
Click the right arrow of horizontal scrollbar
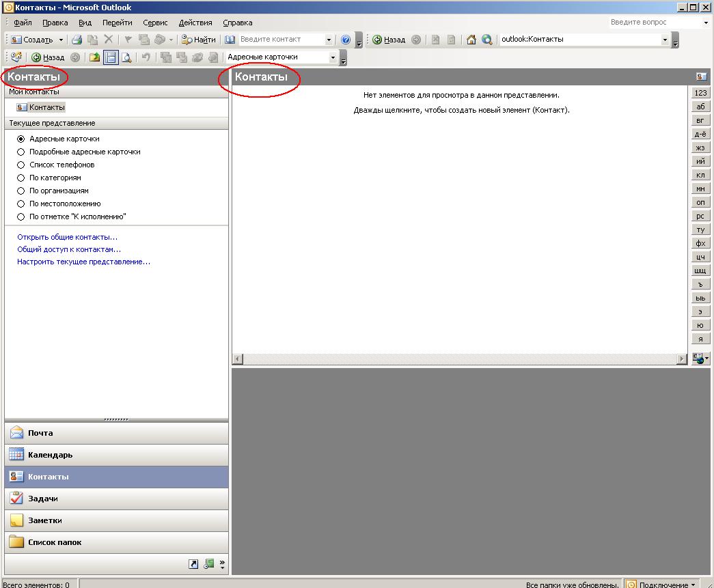coord(682,359)
